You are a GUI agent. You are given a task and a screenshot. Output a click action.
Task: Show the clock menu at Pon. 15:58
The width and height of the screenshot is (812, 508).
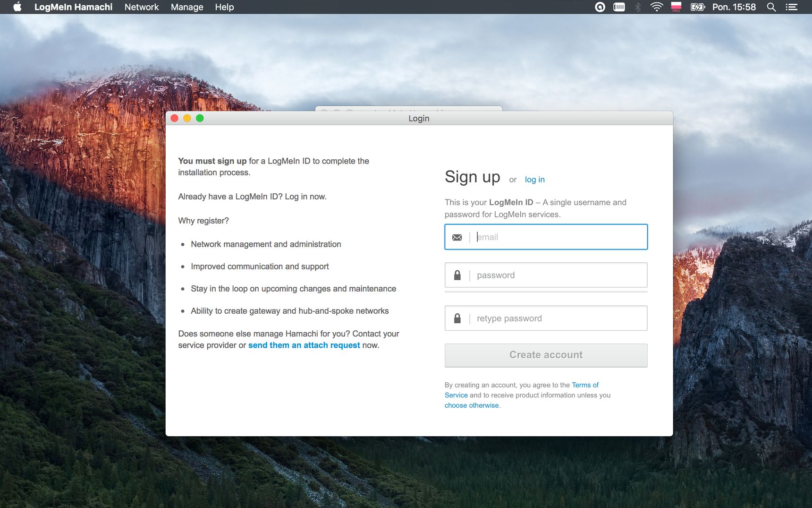point(734,7)
